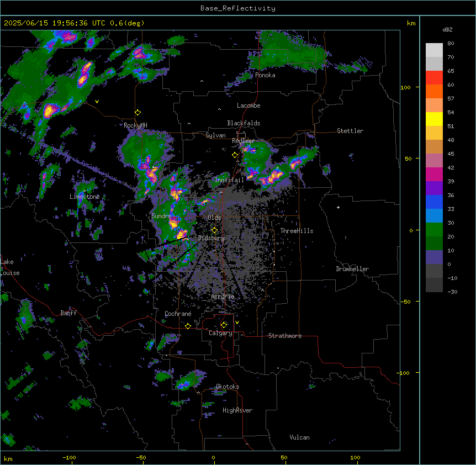The width and height of the screenshot is (476, 465).
Task: Click the Banff label
Action: tap(68, 313)
